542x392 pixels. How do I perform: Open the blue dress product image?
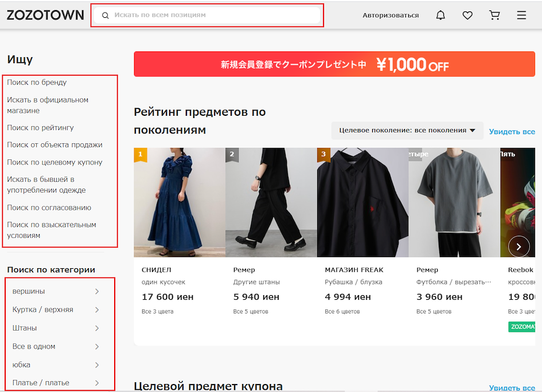pyautogui.click(x=180, y=202)
